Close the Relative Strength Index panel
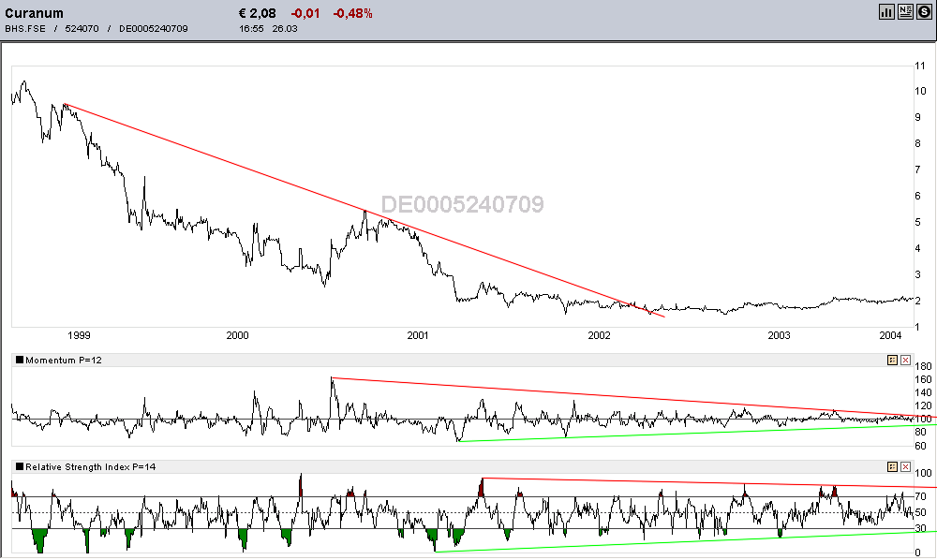937x560 pixels. coord(905,467)
